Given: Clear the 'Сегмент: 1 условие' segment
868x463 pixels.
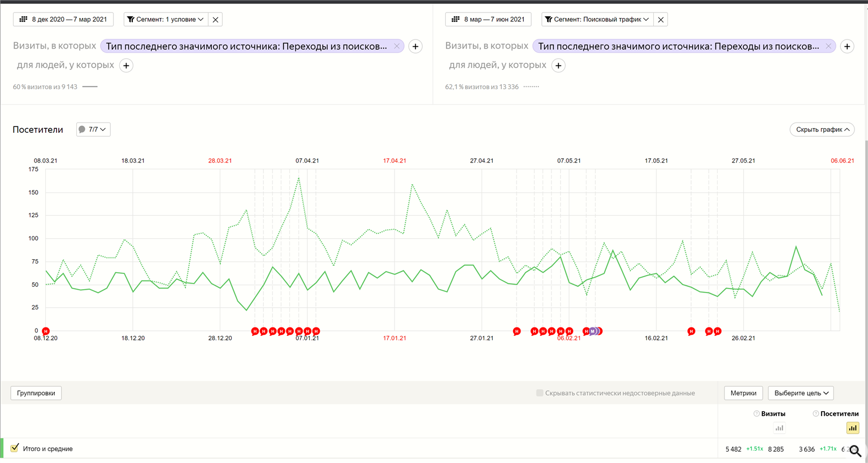Looking at the screenshot, I should pyautogui.click(x=215, y=19).
